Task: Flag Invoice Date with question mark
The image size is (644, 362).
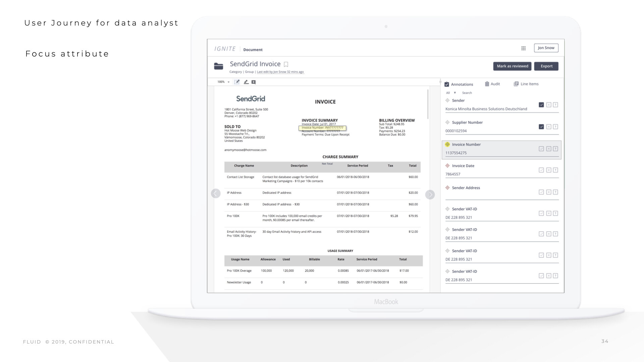Action: point(555,170)
